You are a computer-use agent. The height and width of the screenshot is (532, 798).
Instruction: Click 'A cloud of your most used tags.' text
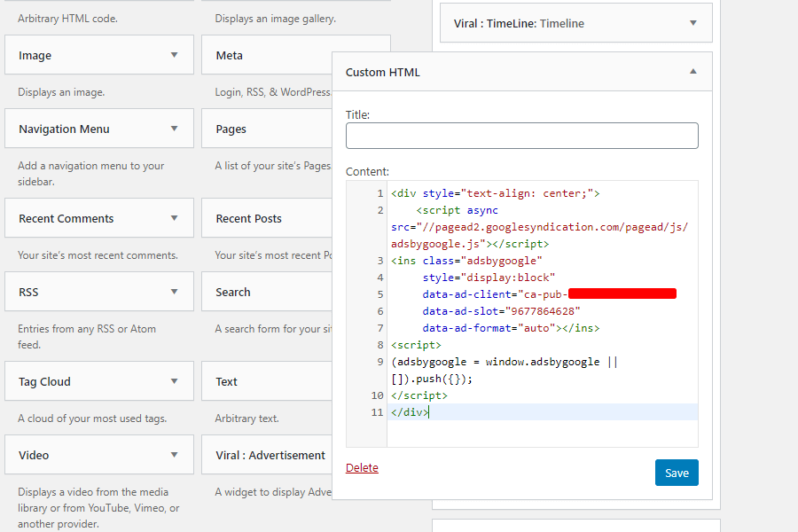point(92,419)
